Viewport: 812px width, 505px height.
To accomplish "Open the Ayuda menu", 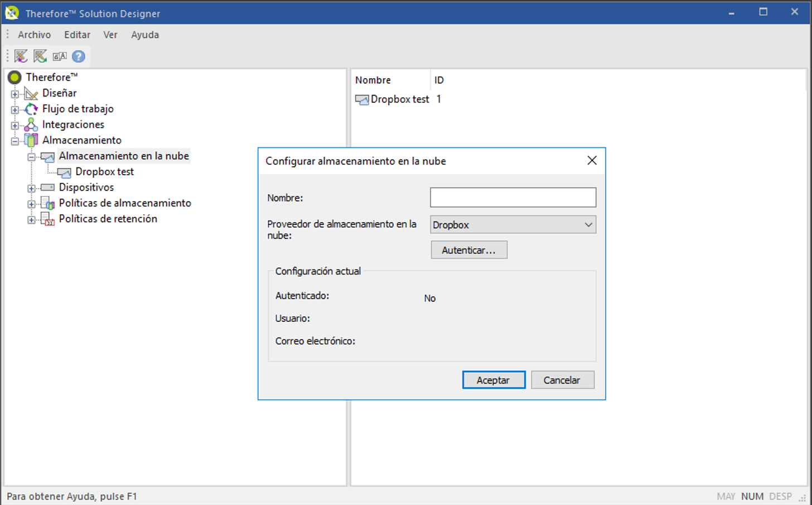I will 145,35.
